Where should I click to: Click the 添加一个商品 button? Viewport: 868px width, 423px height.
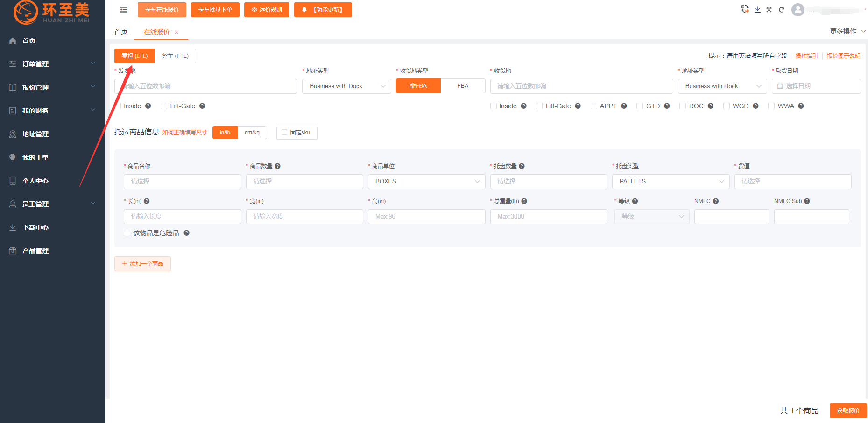[x=142, y=264]
